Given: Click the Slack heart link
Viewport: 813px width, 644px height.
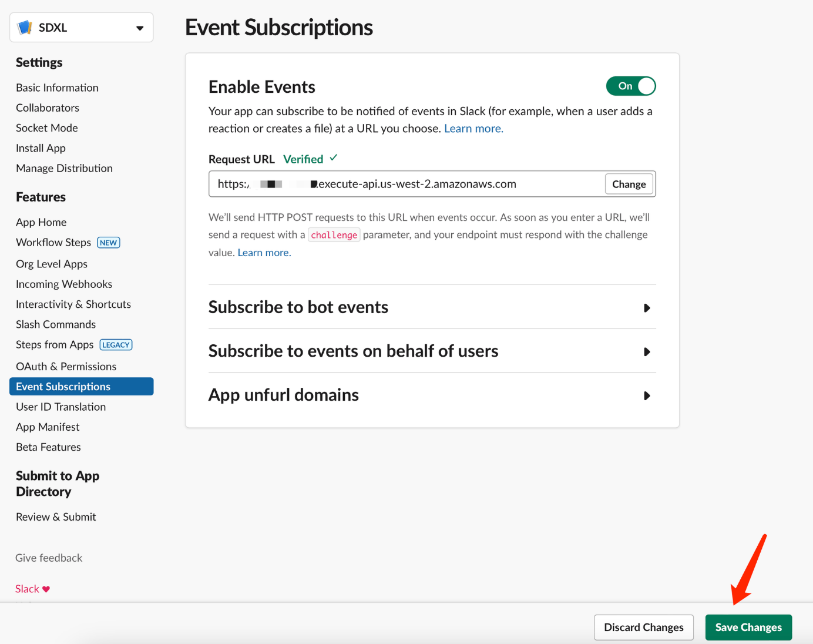Looking at the screenshot, I should 33,589.
